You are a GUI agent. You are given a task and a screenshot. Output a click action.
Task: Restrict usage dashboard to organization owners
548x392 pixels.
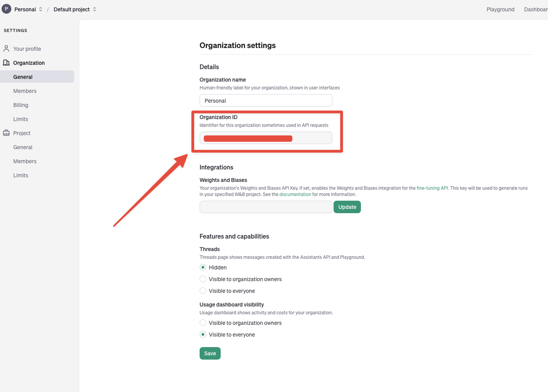(x=203, y=323)
